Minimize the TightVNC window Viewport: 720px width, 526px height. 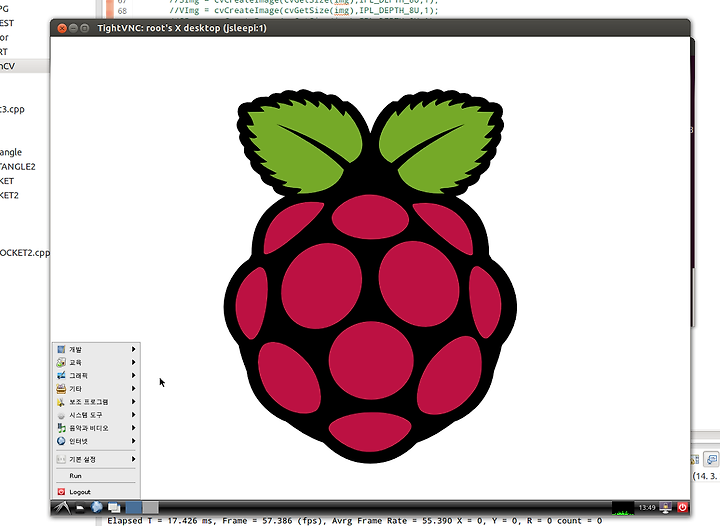click(x=73, y=28)
